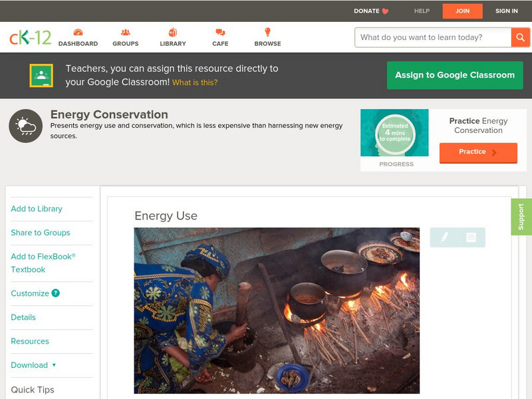Click the Earth Science weather concept icon
The image size is (532, 399).
(25, 126)
